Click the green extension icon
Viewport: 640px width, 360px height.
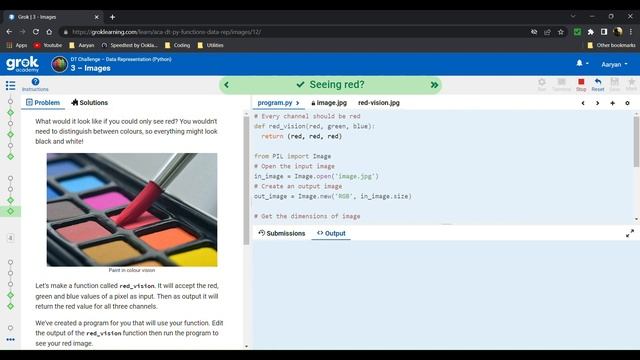(577, 32)
